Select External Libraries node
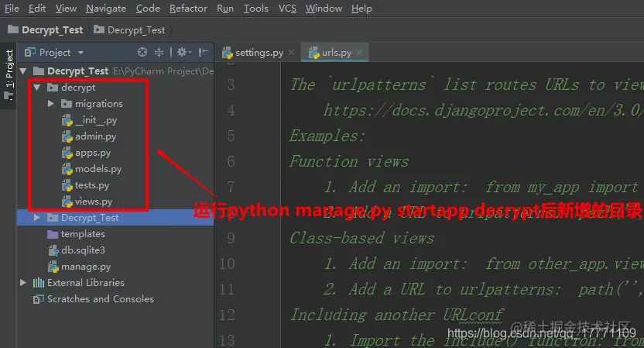The width and height of the screenshot is (644, 348). 85,283
